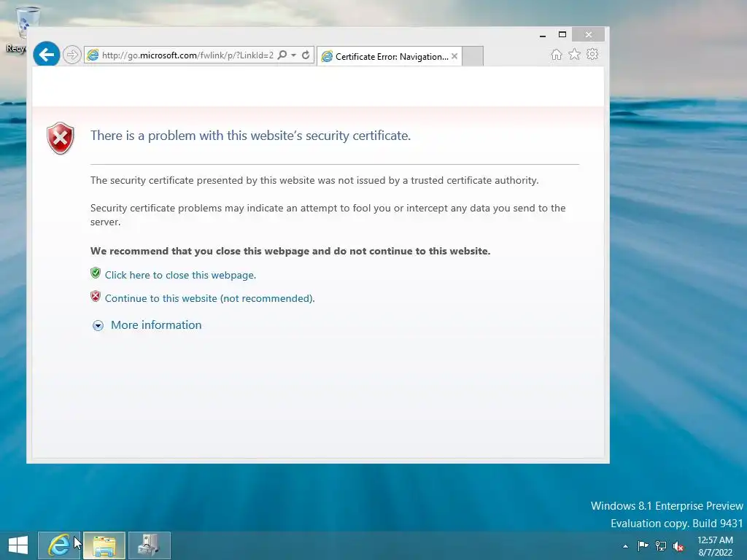The image size is (747, 560).
Task: Click the red shield icon beside continue link
Action: [x=96, y=296]
